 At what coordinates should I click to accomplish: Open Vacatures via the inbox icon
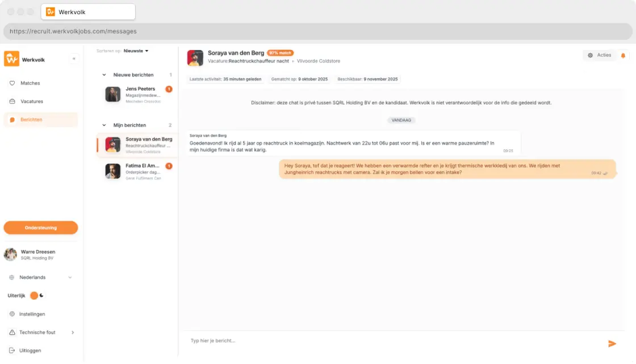tap(12, 101)
